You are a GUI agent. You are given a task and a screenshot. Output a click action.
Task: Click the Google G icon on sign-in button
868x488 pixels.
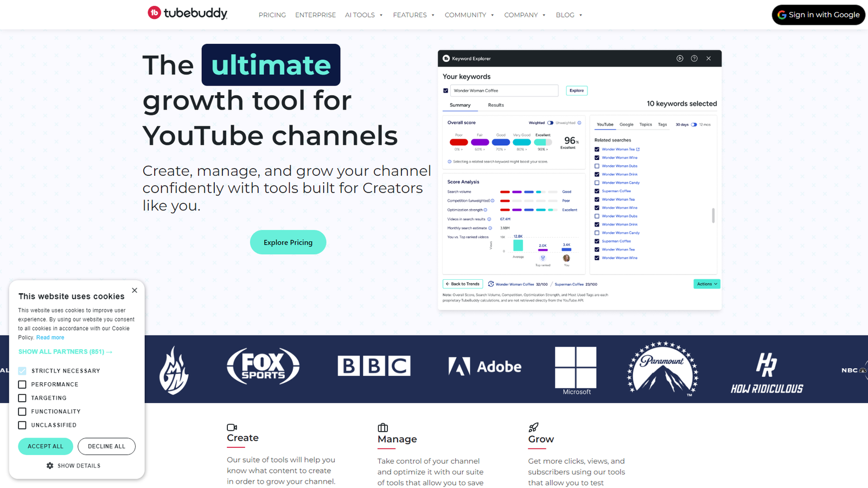[x=782, y=15]
